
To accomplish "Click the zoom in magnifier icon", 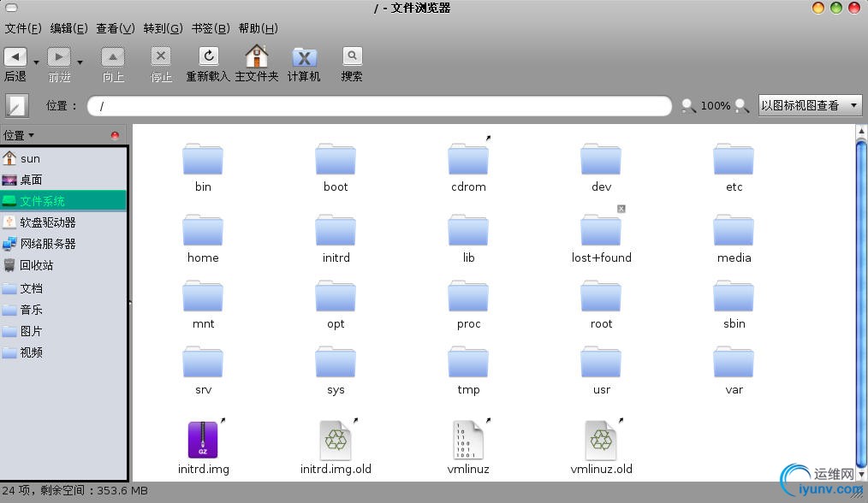I will click(741, 106).
